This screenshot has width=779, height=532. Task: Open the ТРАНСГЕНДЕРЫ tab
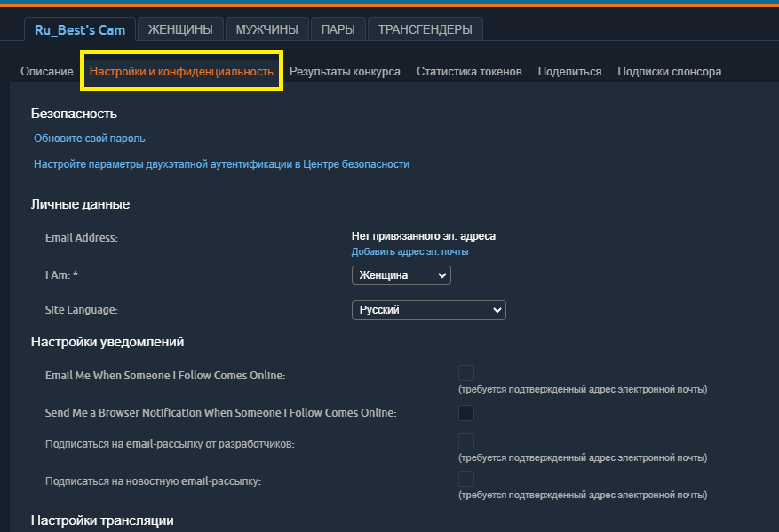pyautogui.click(x=424, y=28)
